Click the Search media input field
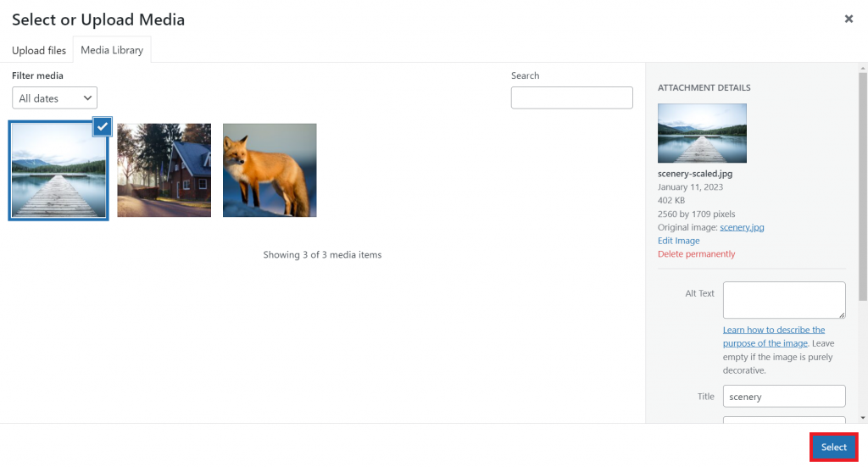Viewport: 868px width, 467px height. [x=572, y=98]
